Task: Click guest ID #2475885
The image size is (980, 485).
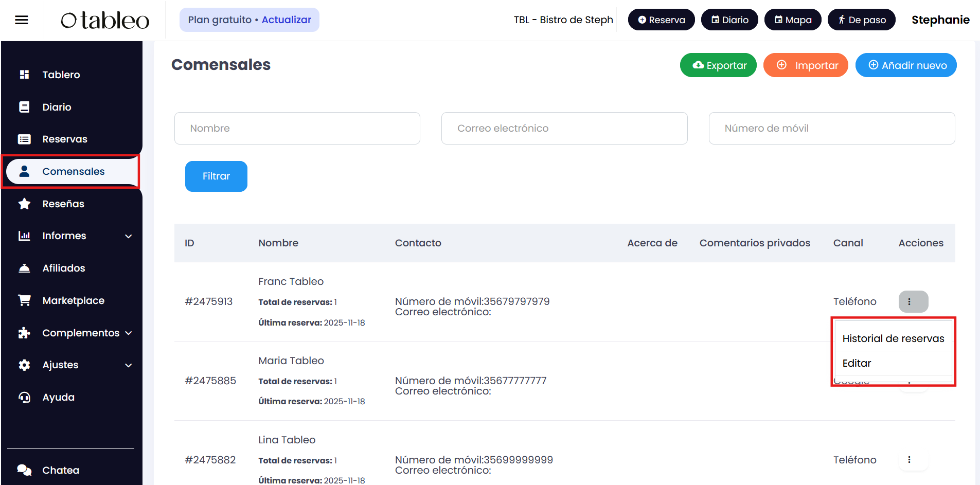Action: coord(210,381)
